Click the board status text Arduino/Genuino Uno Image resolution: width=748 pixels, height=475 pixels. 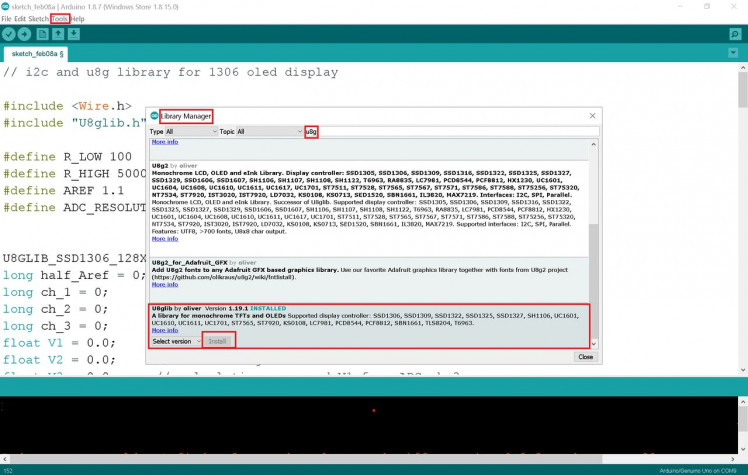(698, 471)
